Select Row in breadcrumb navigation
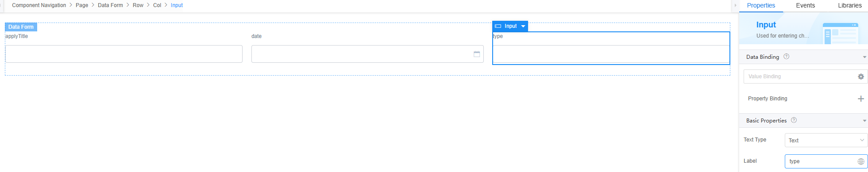Viewport: 868px width, 172px height. tap(138, 5)
